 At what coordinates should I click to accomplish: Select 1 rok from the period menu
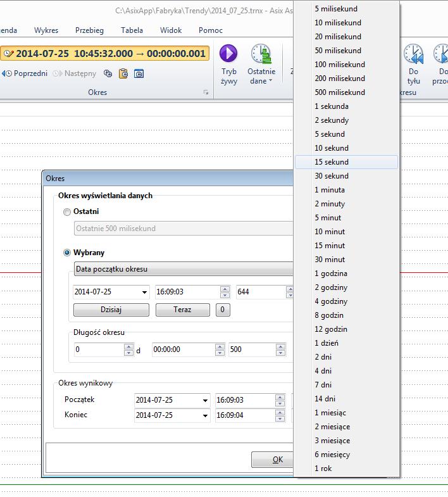[346, 469]
